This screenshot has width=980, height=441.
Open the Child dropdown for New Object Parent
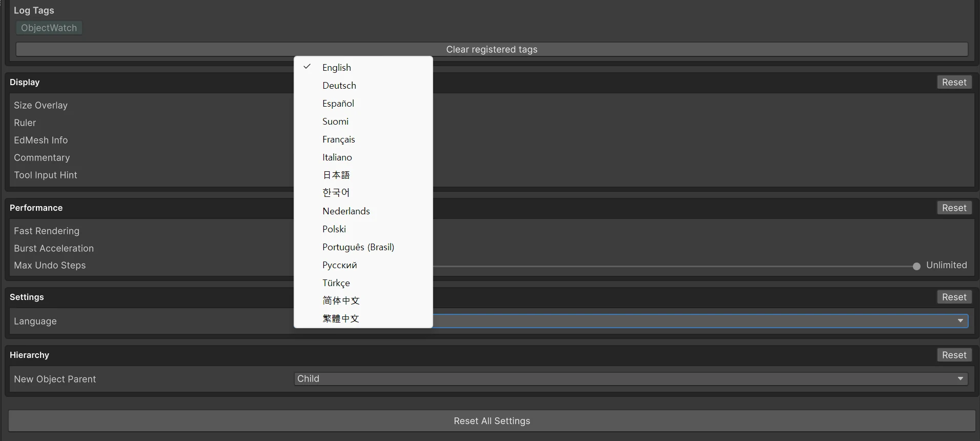[631, 379]
